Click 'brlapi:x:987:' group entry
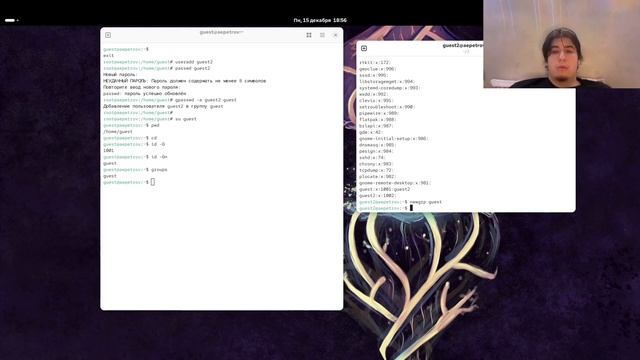The image size is (640, 360). coord(377,126)
